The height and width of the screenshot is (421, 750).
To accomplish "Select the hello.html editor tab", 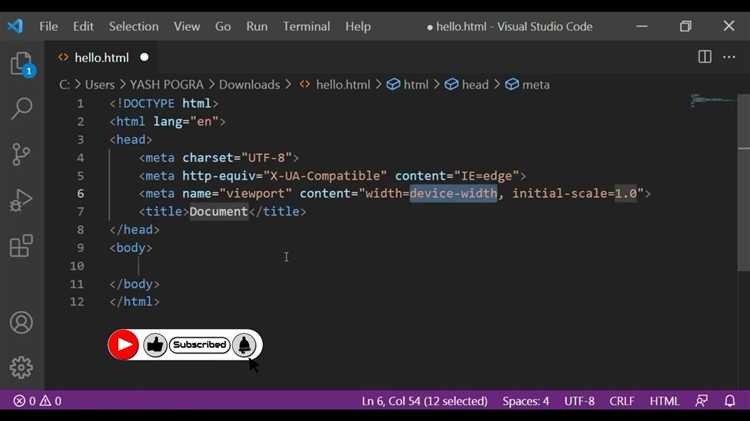I will pyautogui.click(x=101, y=57).
